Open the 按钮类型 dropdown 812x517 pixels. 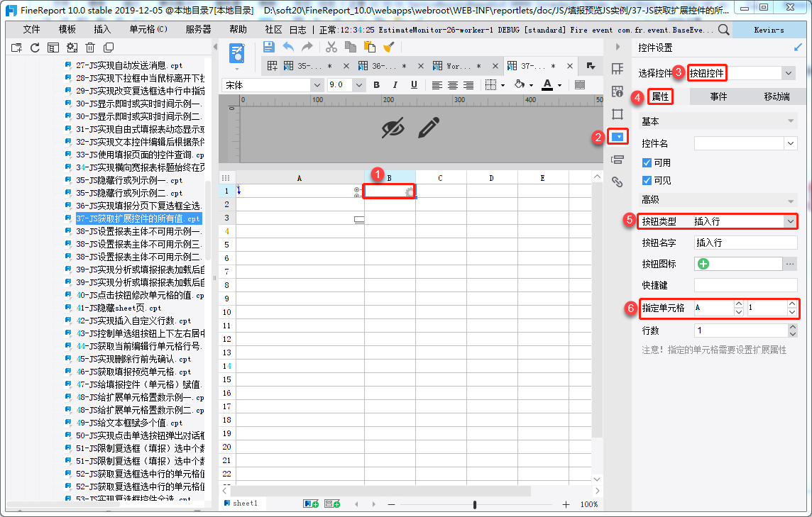pyautogui.click(x=790, y=221)
